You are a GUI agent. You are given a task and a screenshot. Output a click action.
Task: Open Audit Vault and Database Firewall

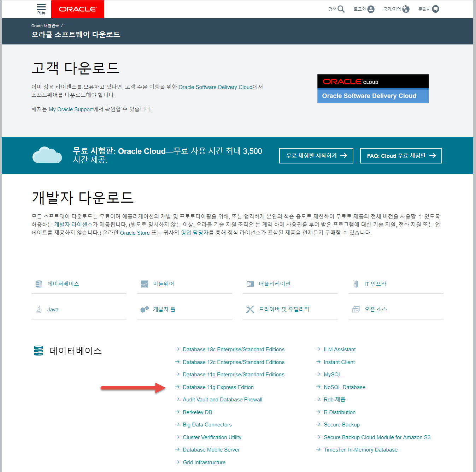(222, 400)
